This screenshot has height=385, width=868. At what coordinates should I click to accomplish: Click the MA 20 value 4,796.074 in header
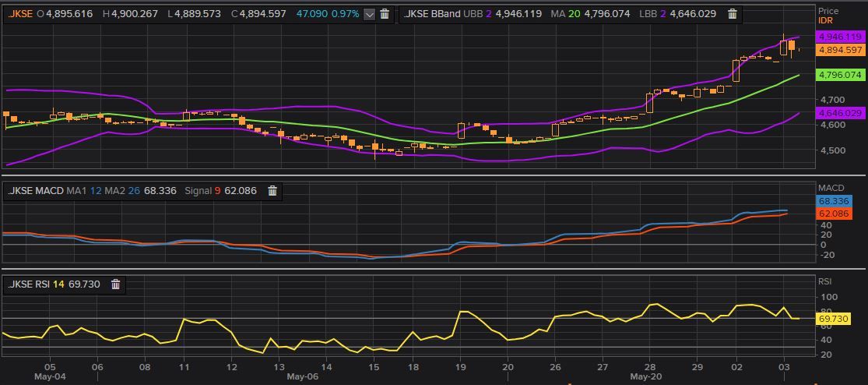[606, 14]
